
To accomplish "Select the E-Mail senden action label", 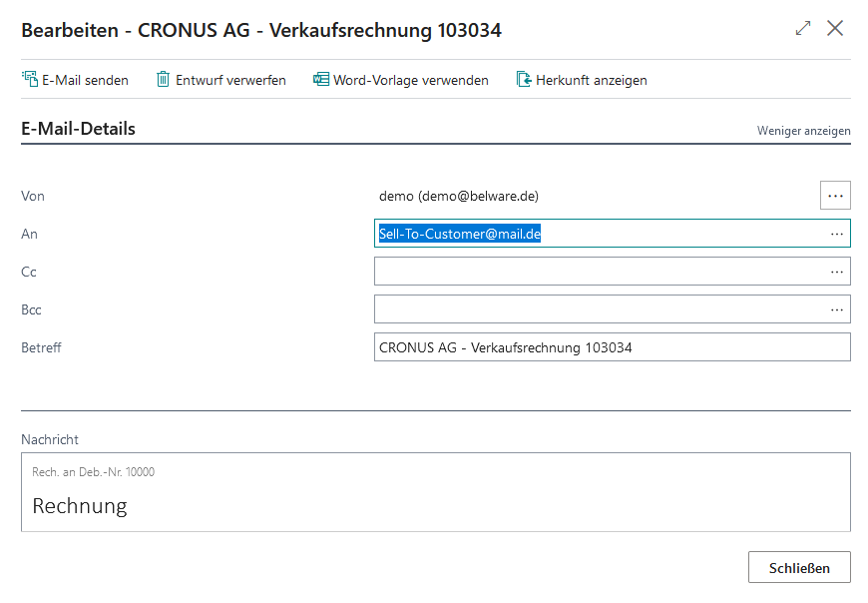I will (85, 80).
